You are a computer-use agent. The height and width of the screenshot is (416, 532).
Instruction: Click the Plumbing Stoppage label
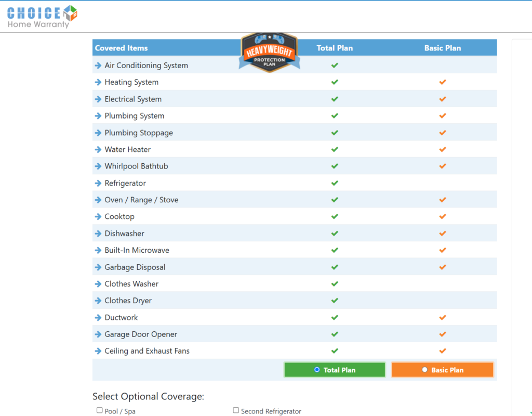[139, 133]
